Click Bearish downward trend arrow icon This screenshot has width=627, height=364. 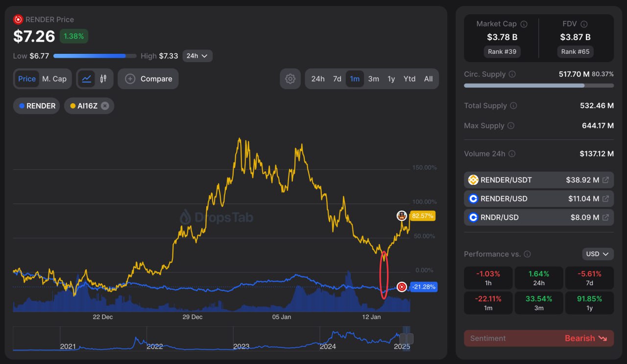603,339
